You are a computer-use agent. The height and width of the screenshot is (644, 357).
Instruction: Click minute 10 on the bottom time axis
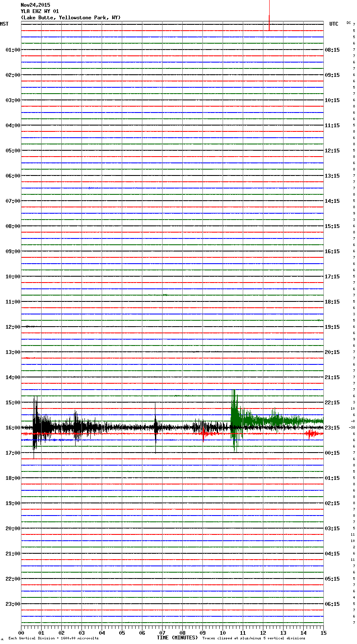[x=223, y=633]
